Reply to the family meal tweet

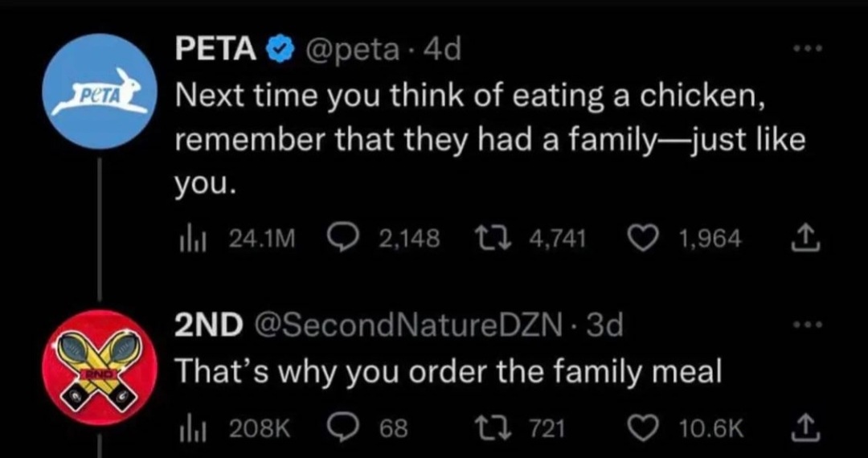pos(345,429)
